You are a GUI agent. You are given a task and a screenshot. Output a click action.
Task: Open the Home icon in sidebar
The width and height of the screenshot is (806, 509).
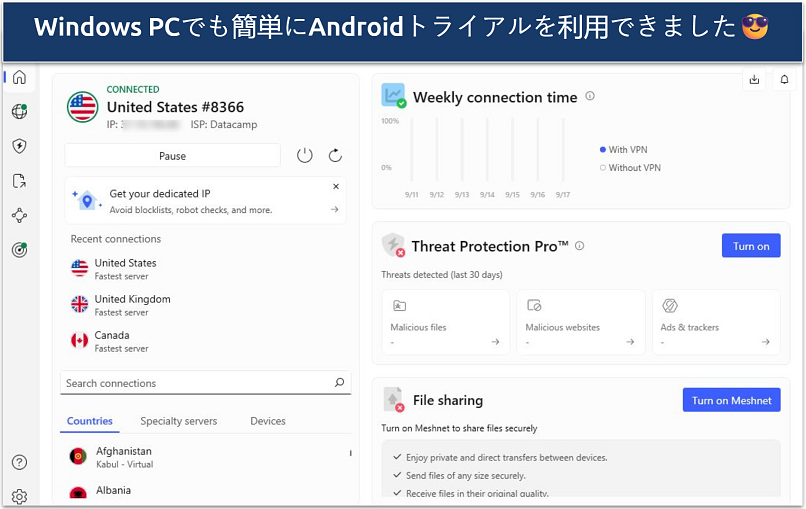click(x=19, y=78)
